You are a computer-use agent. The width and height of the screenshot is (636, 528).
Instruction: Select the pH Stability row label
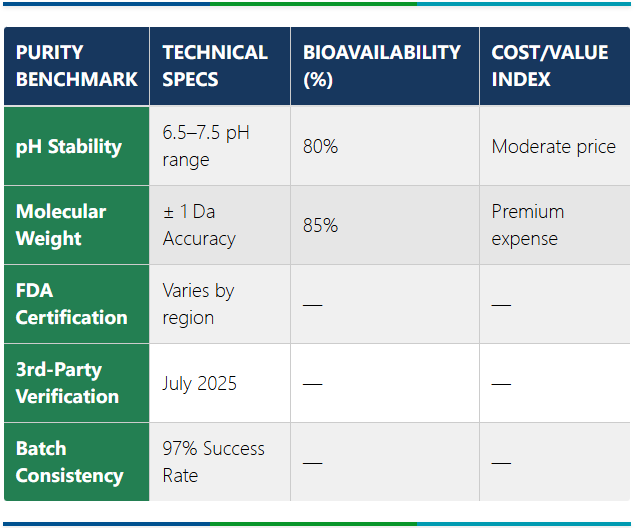click(x=69, y=146)
